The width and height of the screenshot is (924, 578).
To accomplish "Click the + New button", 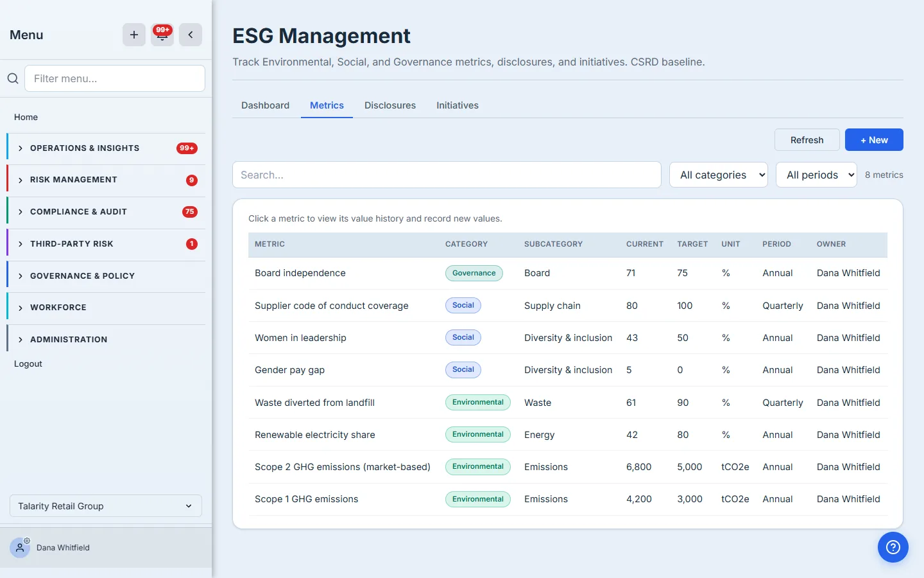I will click(874, 140).
